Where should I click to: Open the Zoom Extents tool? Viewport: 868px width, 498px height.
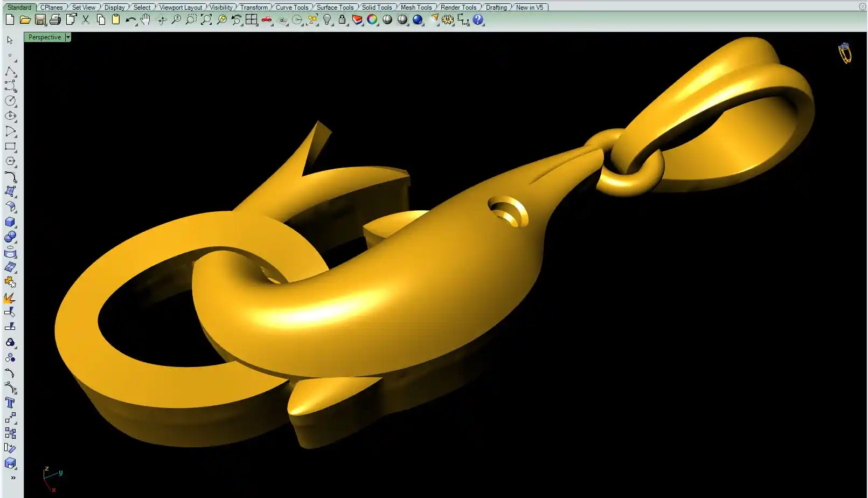point(206,20)
